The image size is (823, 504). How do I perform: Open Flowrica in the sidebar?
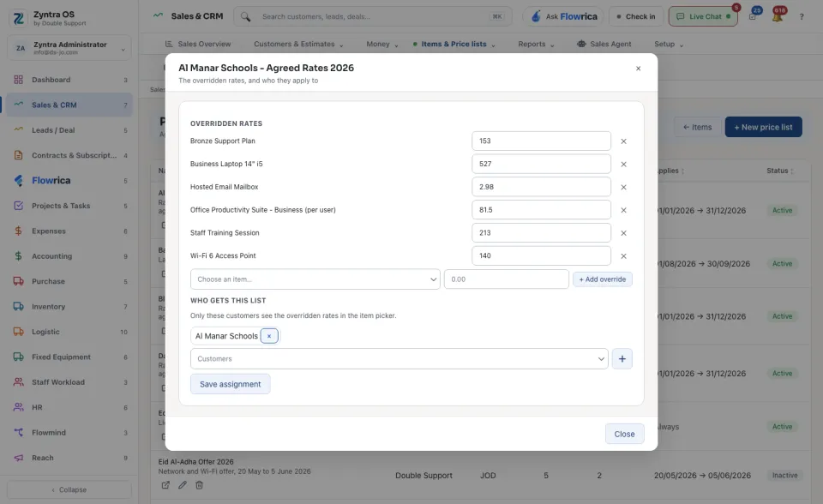coord(69,181)
